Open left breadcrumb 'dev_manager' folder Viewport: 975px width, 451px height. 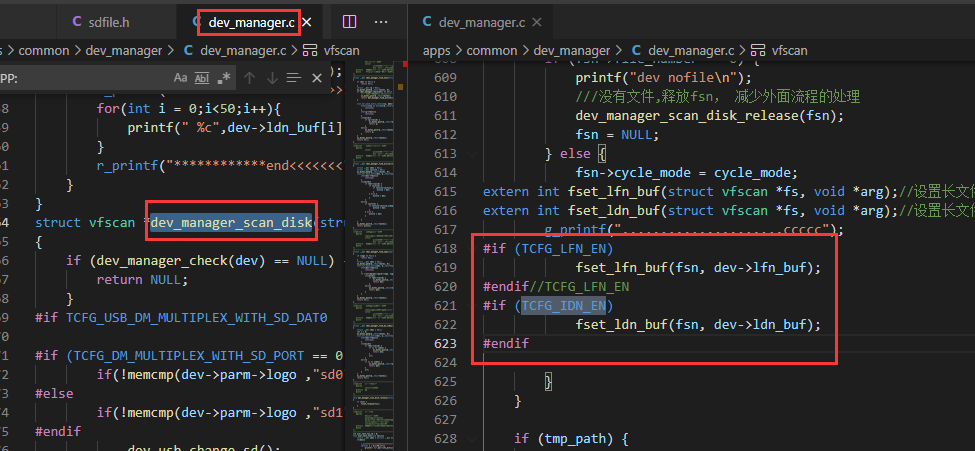tap(123, 50)
